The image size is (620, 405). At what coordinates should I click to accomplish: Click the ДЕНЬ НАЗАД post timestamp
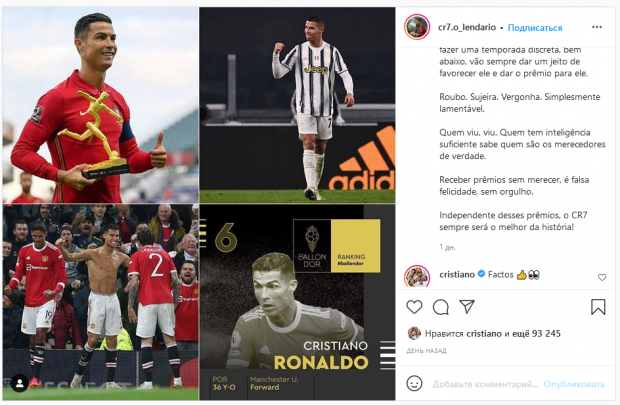(427, 350)
